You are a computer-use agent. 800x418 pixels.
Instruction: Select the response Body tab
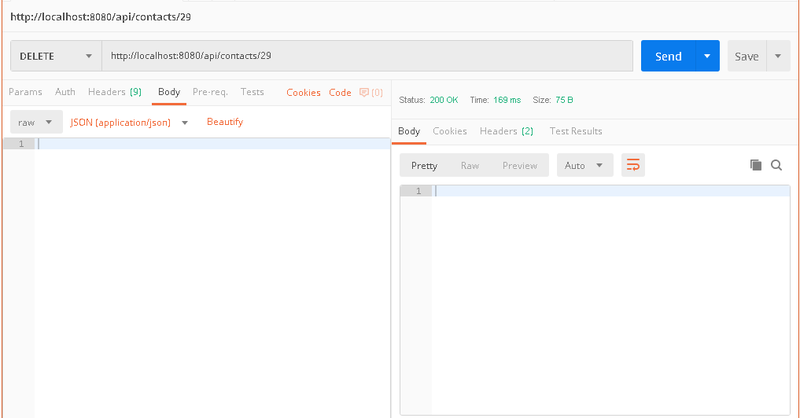(x=409, y=131)
